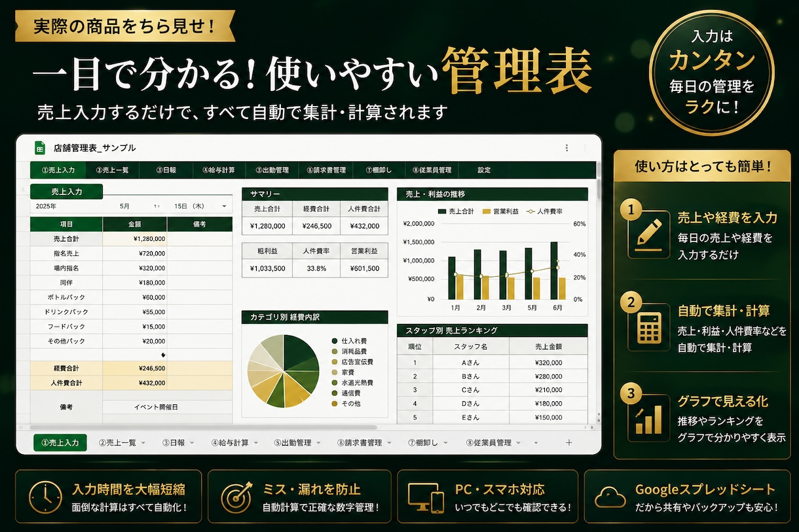Switch to ③日報 in the green navigation bar
This screenshot has height=532, width=799.
(x=166, y=170)
